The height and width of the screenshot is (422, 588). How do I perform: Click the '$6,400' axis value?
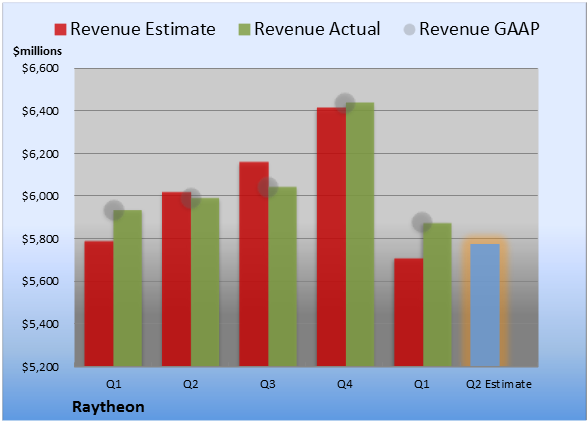coord(40,111)
